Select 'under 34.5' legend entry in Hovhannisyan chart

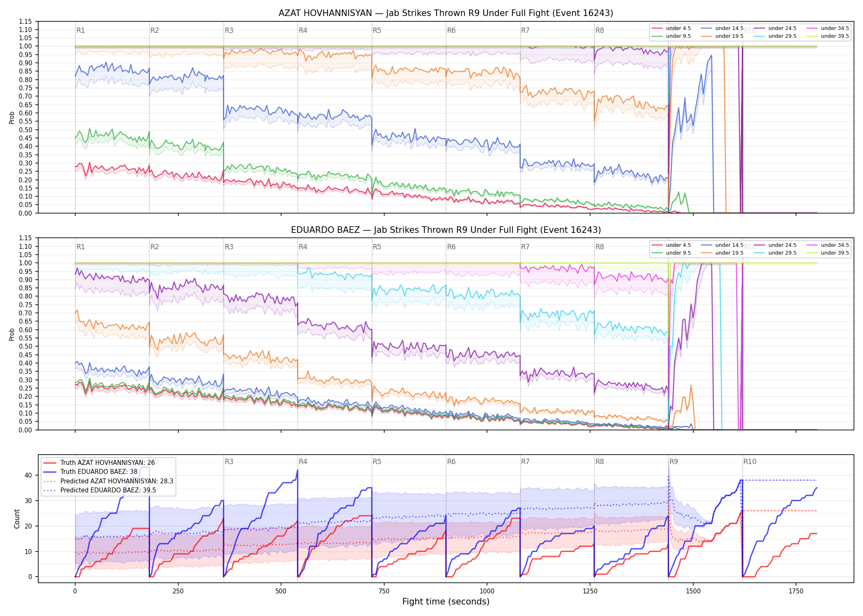828,28
